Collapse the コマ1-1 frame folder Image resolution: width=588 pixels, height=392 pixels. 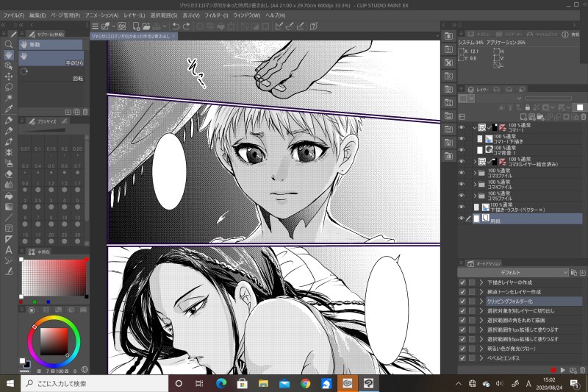pyautogui.click(x=475, y=127)
